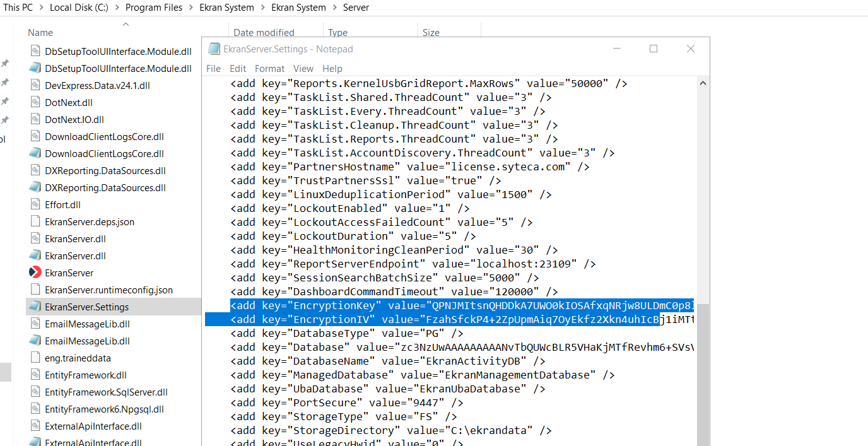Sort files by the Type column header

coord(337,32)
